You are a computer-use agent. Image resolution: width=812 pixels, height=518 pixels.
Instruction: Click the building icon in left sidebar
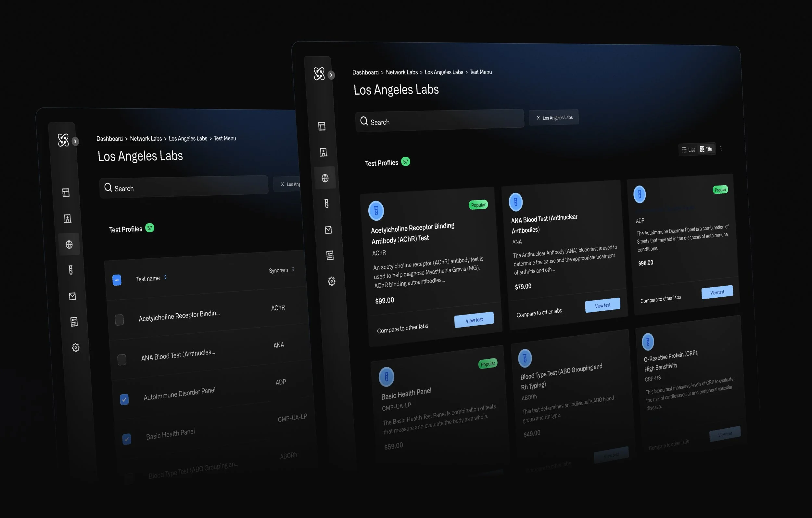pyautogui.click(x=68, y=219)
